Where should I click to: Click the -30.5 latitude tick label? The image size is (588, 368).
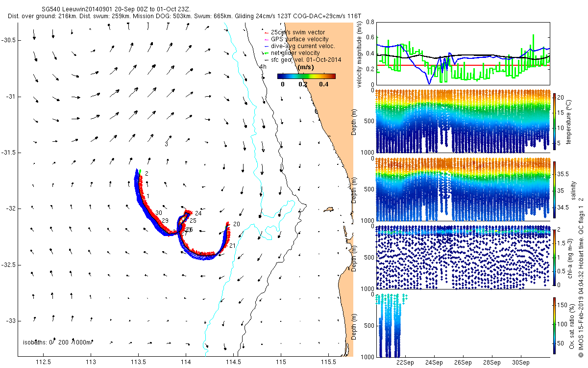[9, 40]
